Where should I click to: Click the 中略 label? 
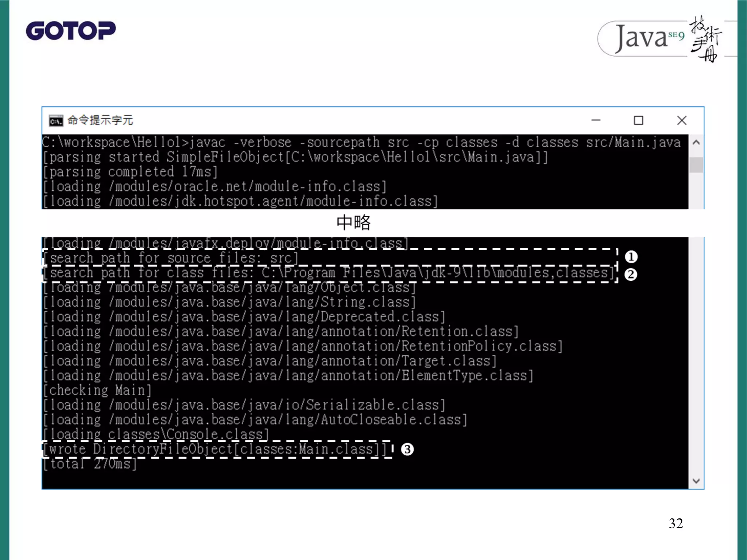(x=353, y=222)
